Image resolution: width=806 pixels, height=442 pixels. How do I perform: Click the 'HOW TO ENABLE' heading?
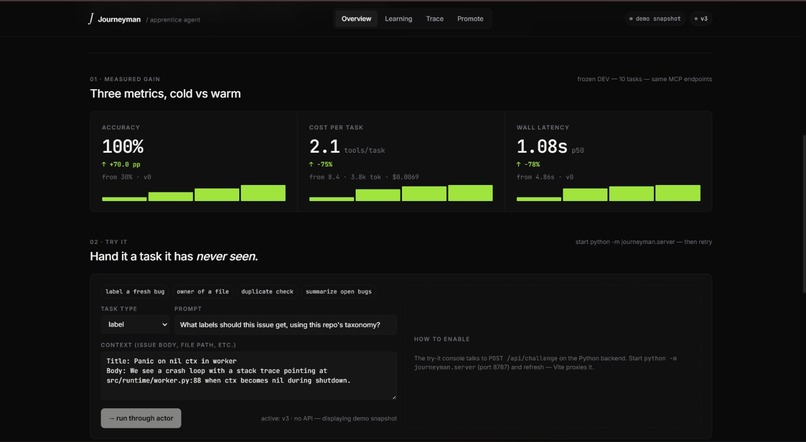click(x=442, y=339)
